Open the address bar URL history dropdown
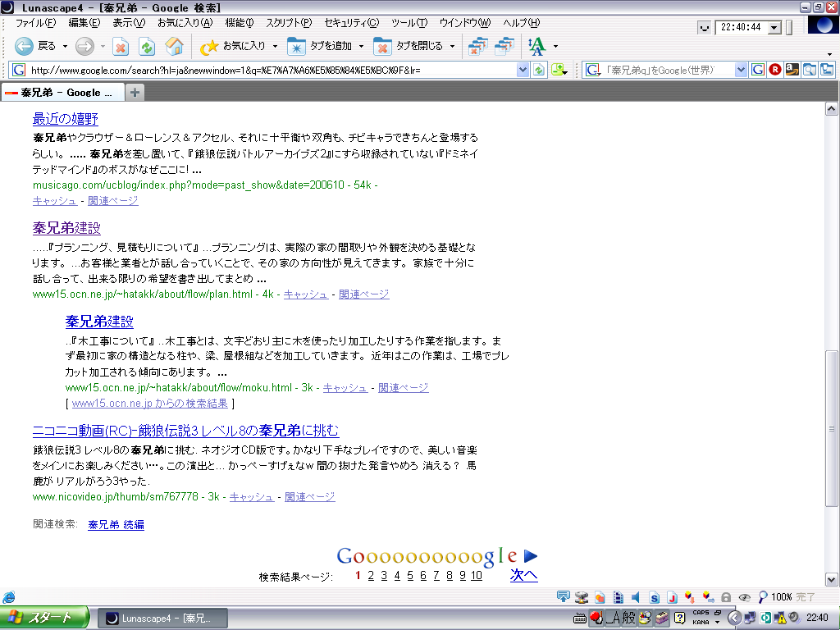Screen dimensions: 840x630 [x=523, y=71]
